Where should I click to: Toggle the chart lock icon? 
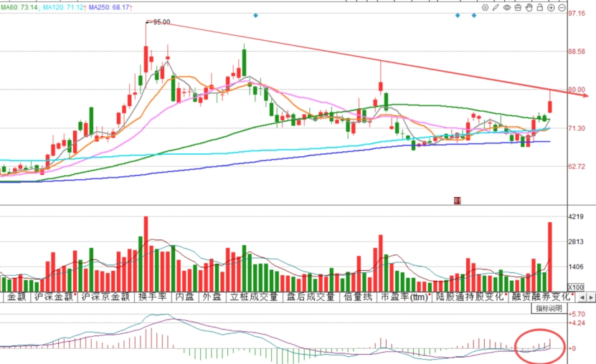tap(540, 7)
